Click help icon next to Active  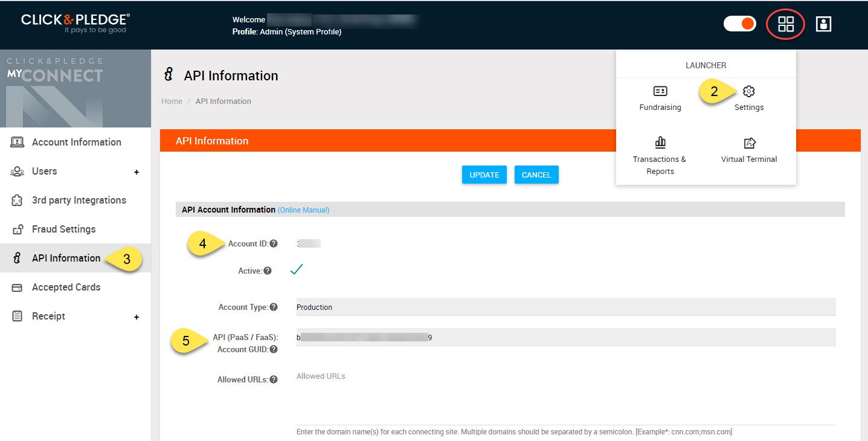coord(268,271)
